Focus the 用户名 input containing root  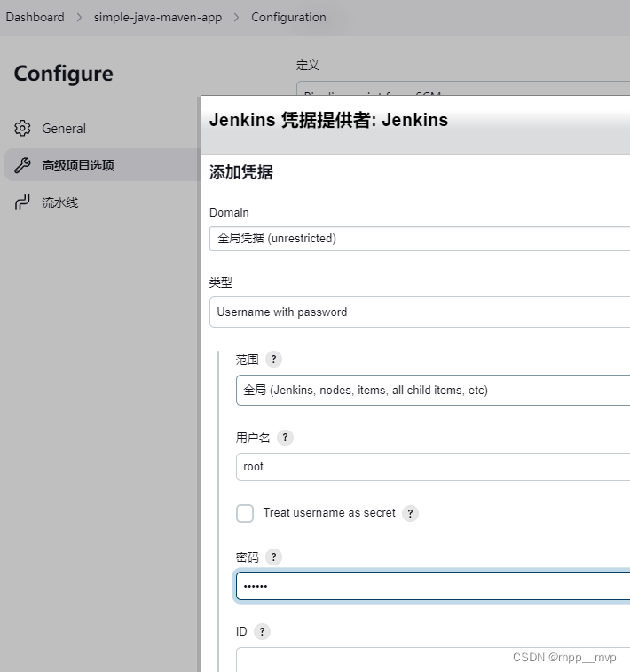(x=433, y=467)
